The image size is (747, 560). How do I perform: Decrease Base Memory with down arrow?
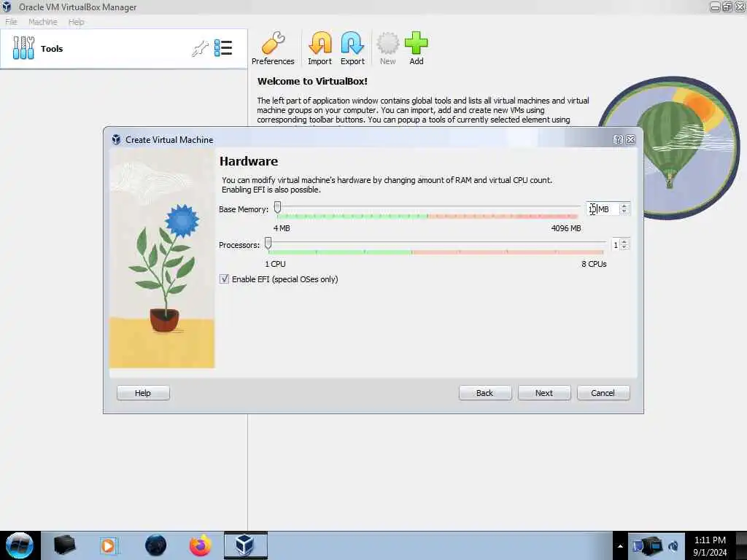[x=624, y=212]
